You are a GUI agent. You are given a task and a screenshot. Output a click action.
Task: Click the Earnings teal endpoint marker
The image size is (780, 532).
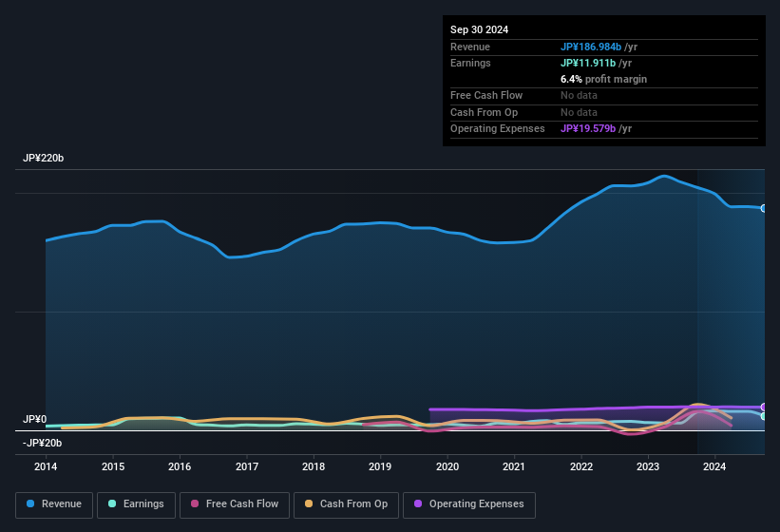tap(764, 416)
